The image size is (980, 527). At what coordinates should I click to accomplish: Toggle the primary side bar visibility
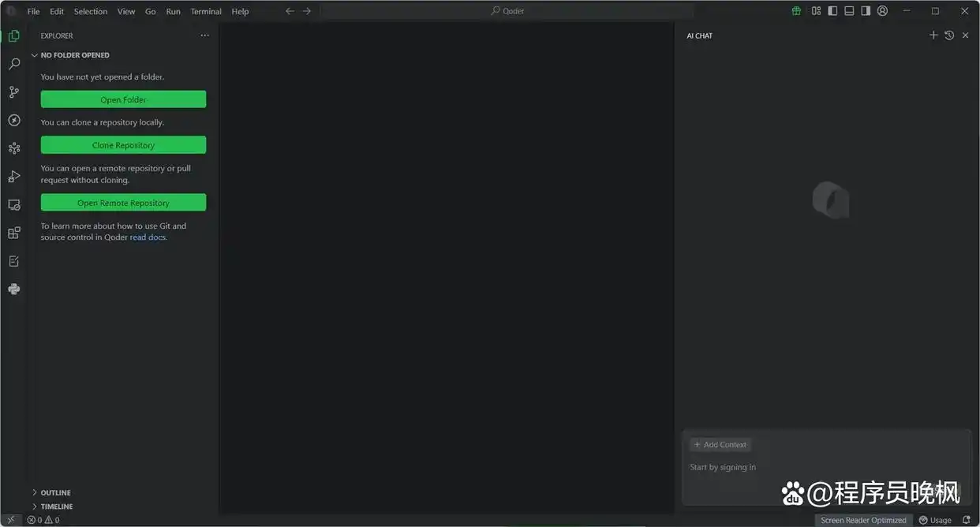832,11
